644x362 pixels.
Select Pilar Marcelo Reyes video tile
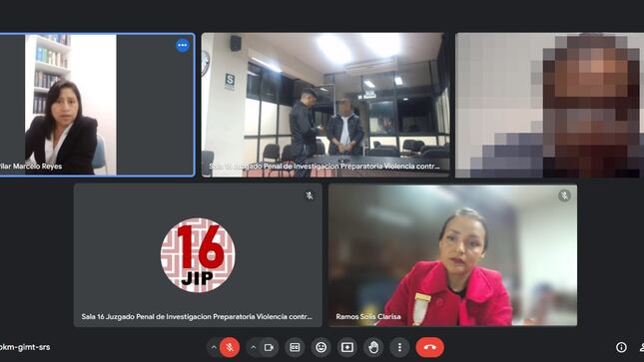97,105
